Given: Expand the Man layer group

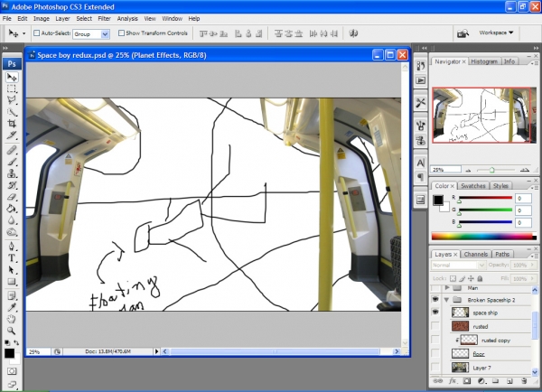Looking at the screenshot, I should [x=447, y=287].
